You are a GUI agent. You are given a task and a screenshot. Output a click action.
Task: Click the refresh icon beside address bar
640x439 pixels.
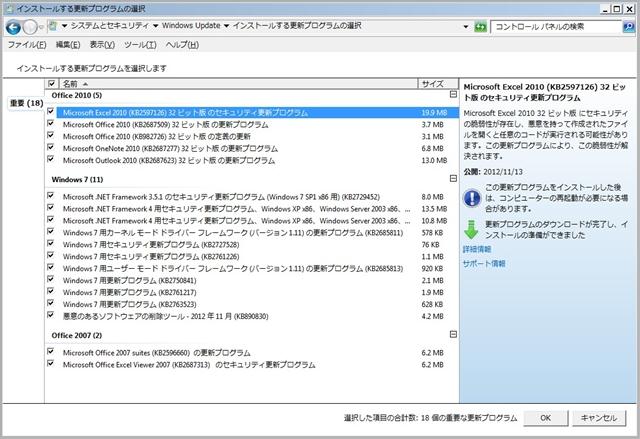pos(481,27)
